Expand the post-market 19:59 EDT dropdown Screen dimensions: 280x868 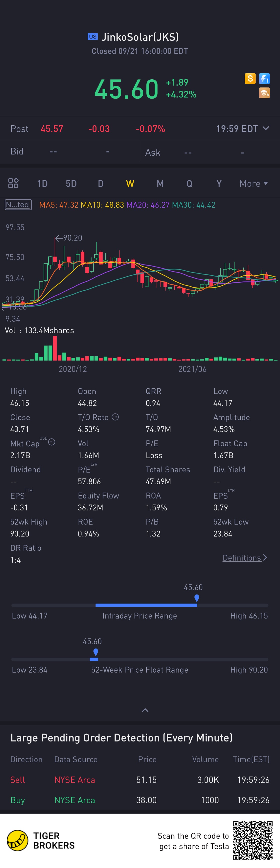pyautogui.click(x=266, y=128)
